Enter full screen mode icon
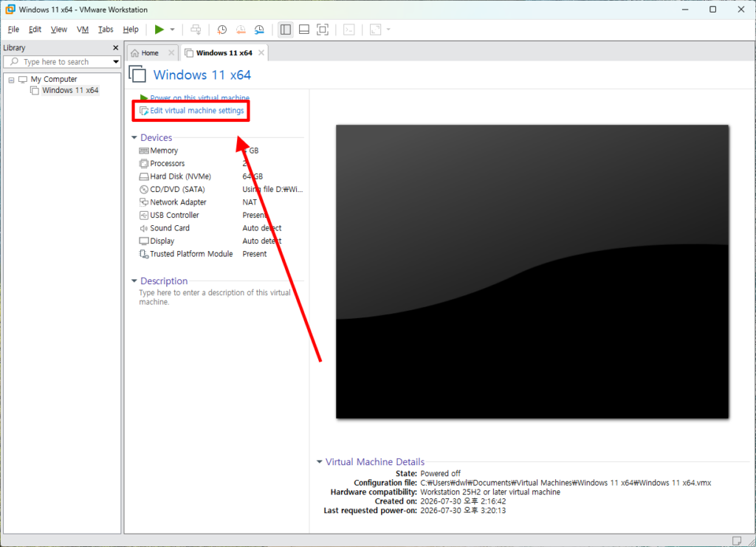Screen dimensions: 756x547 coord(323,30)
